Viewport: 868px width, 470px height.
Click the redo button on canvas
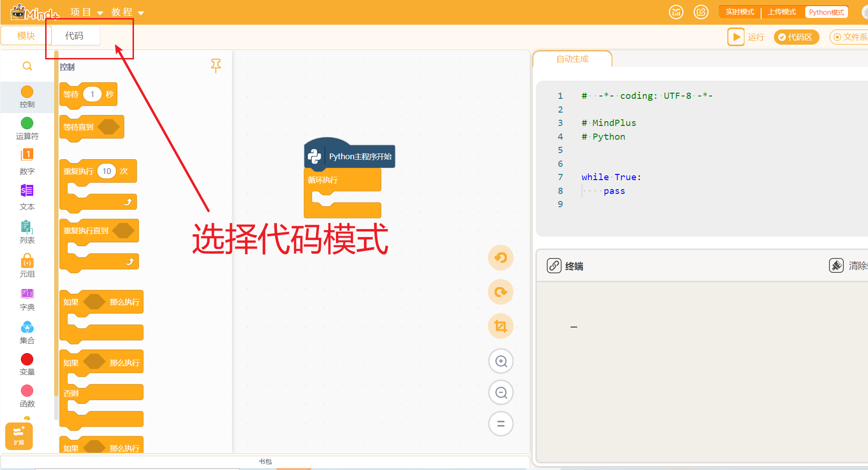point(501,292)
